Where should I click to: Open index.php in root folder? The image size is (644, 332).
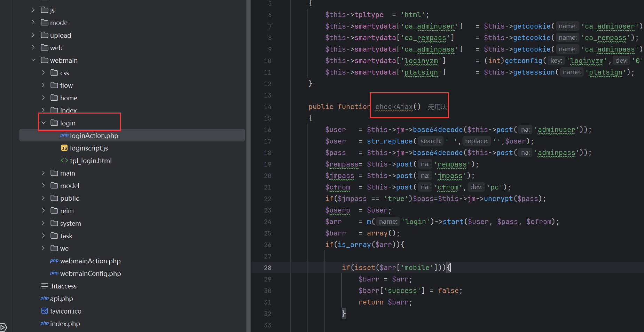[x=65, y=324]
